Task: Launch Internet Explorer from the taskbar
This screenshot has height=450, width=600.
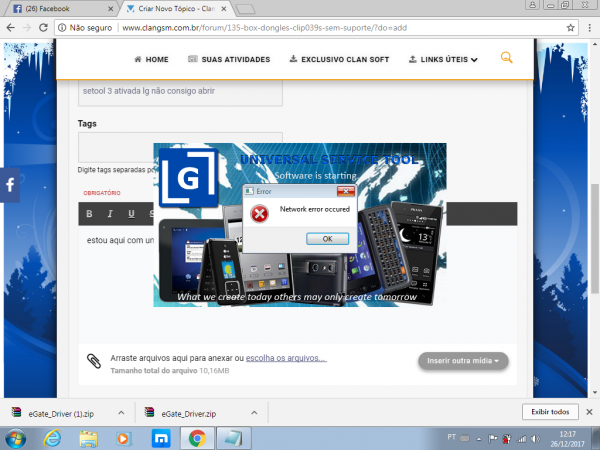Action: pyautogui.click(x=52, y=439)
